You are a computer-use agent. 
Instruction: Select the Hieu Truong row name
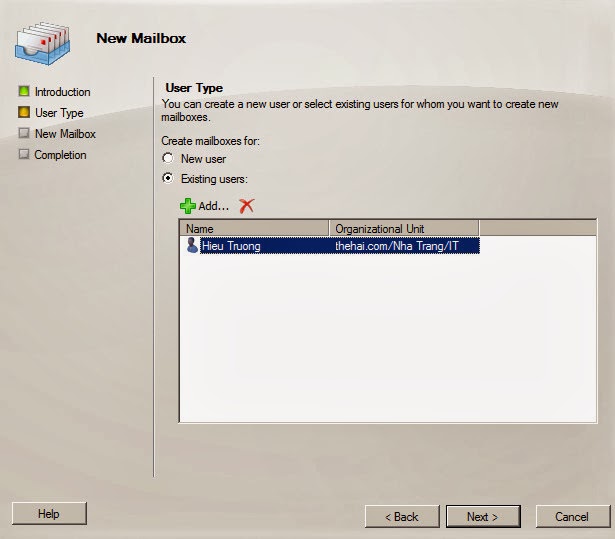click(231, 246)
